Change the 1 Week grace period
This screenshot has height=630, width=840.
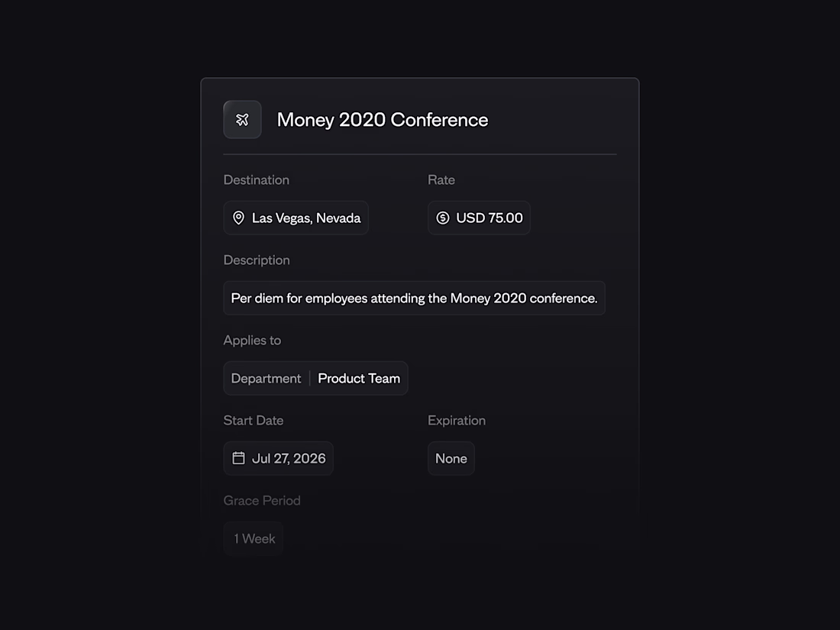254,538
